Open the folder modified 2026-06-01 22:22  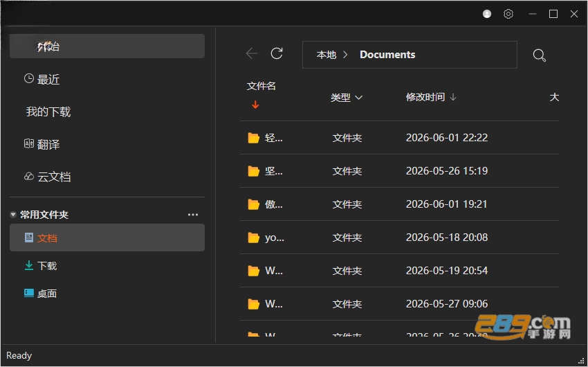(x=399, y=138)
